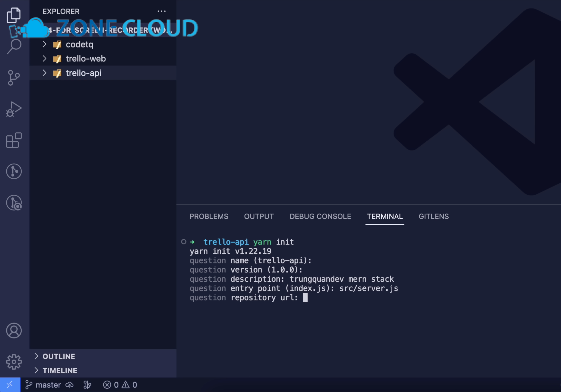Screen dimensions: 561x392
Task: Open the Extensions view icon
Action: tap(14, 140)
